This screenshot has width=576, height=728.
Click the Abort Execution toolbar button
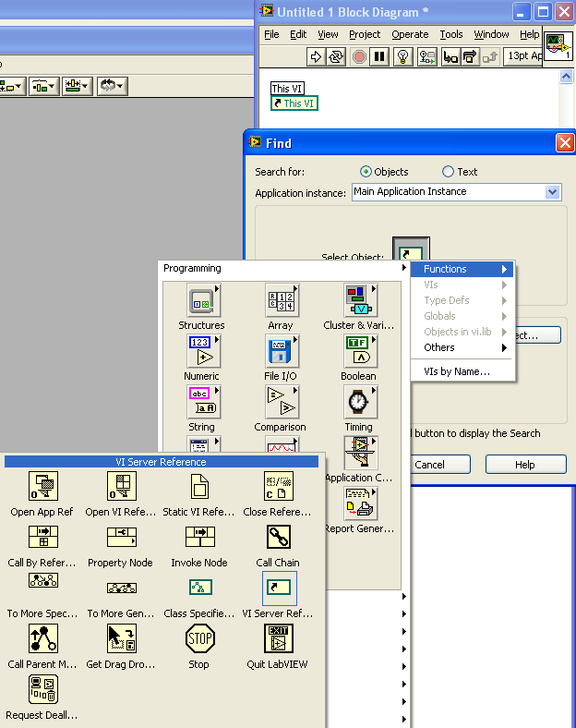coord(359,56)
